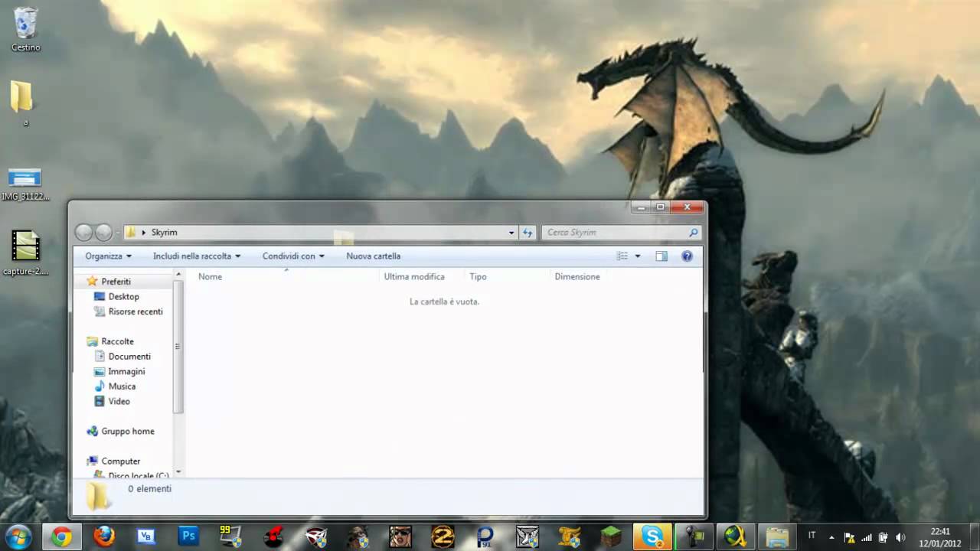Click the refresh button beside the address bar
The image size is (980, 551).
pos(528,233)
